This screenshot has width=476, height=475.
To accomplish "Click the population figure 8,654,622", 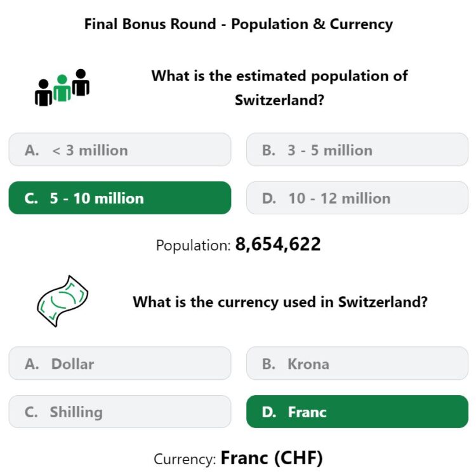I will pos(278,244).
